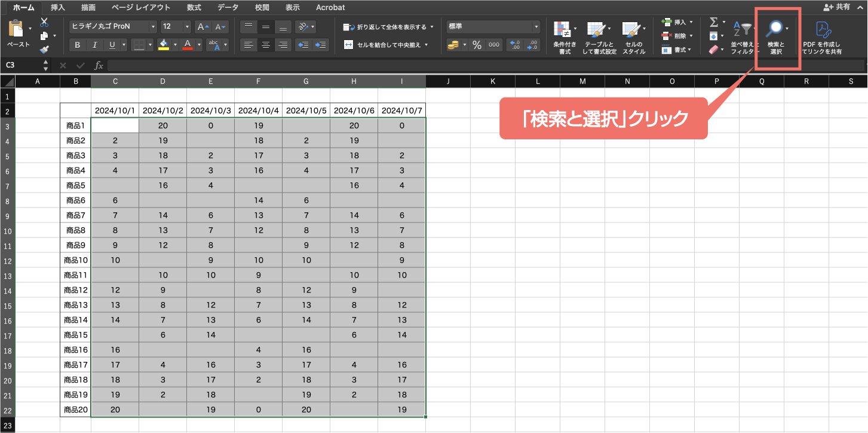868x433 pixels.
Task: Click the decrease font size icon
Action: (x=221, y=27)
